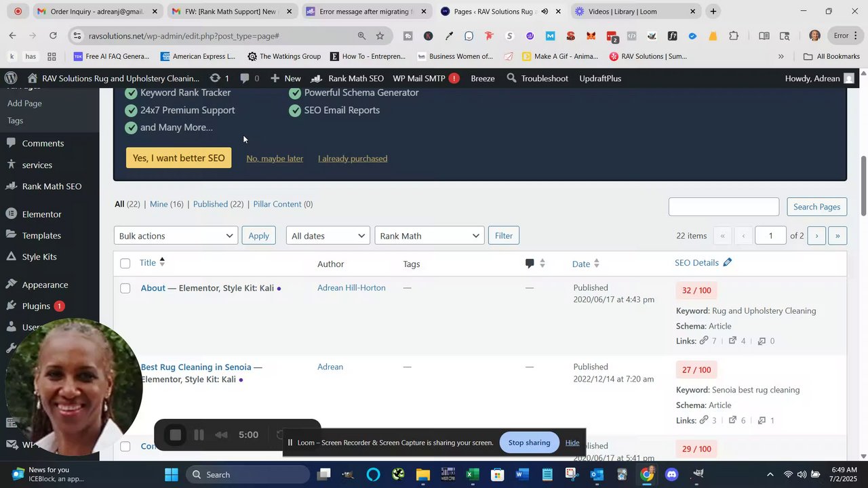Open Breeze admin bar menu

point(483,78)
